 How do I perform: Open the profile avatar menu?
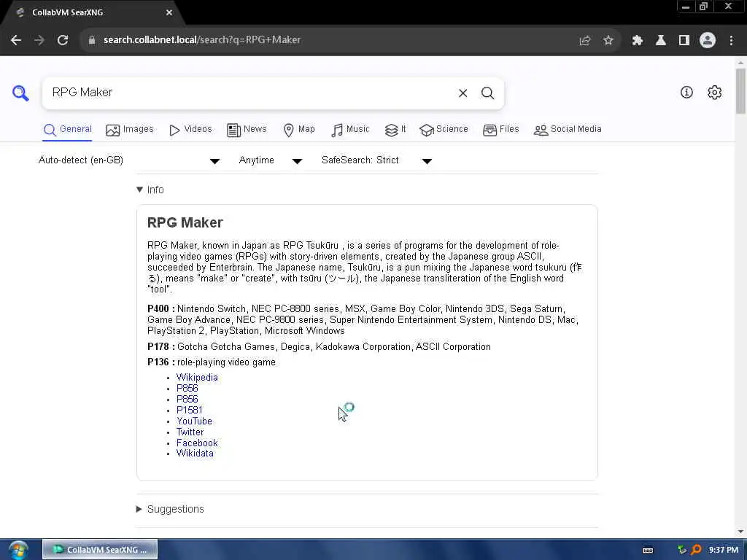(708, 41)
